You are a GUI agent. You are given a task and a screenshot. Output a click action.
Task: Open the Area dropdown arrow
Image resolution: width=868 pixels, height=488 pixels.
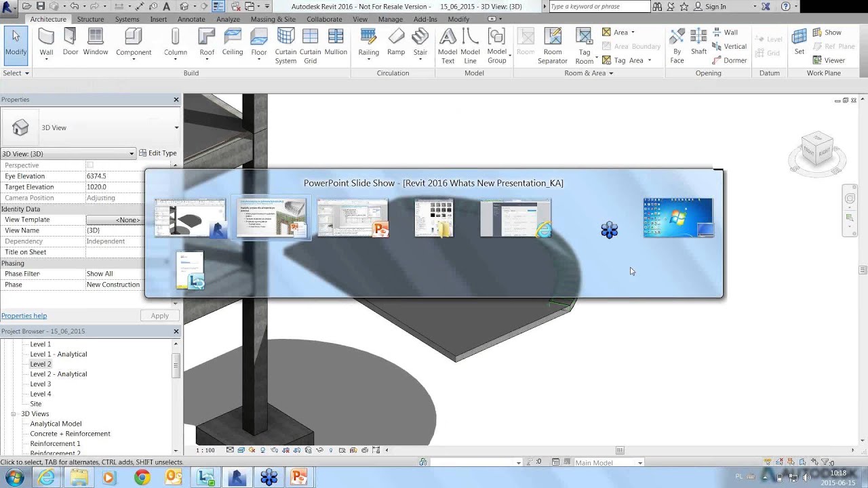(633, 32)
